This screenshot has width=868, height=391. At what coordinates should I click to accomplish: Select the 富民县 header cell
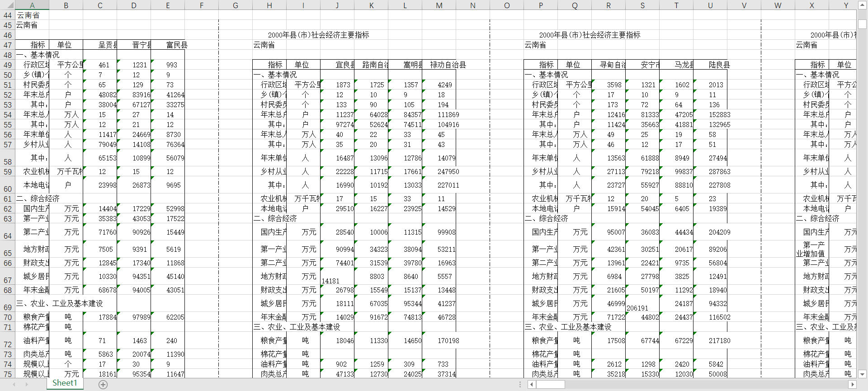pyautogui.click(x=168, y=45)
